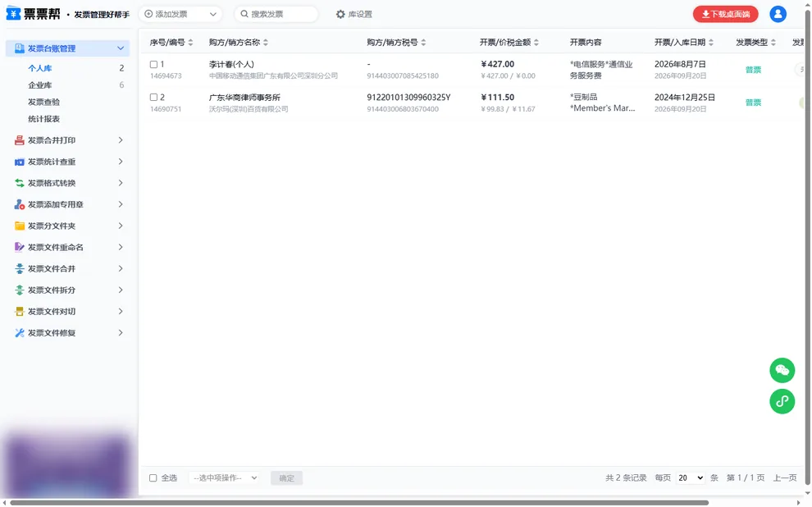Image resolution: width=812 pixels, height=507 pixels.
Task: Expand the 发票分文件夹 chevron
Action: coord(121,226)
